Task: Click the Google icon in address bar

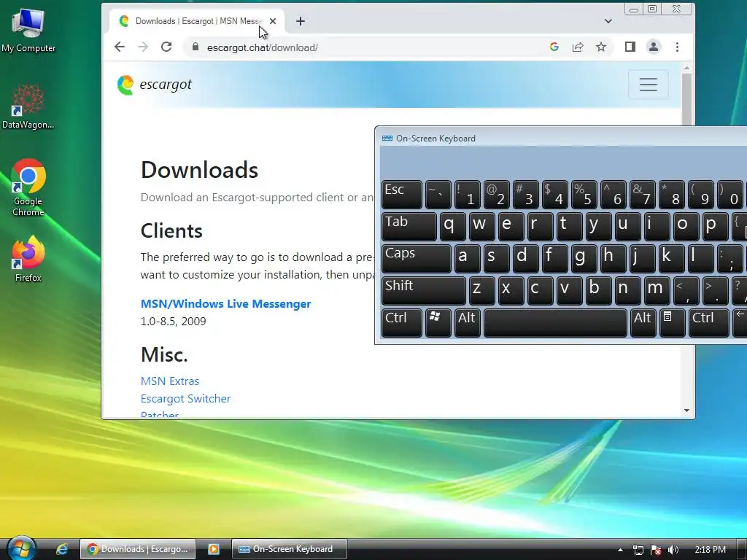Action: pyautogui.click(x=554, y=47)
